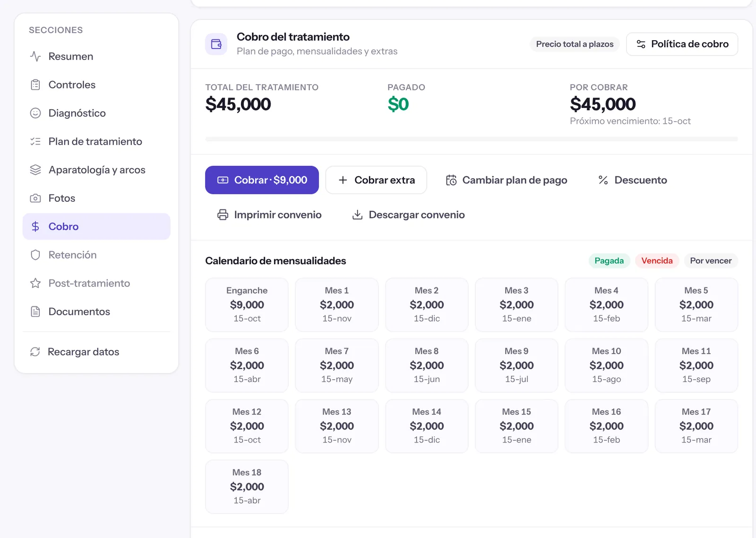Open the Resumen section
This screenshot has width=756, height=538.
click(96, 56)
